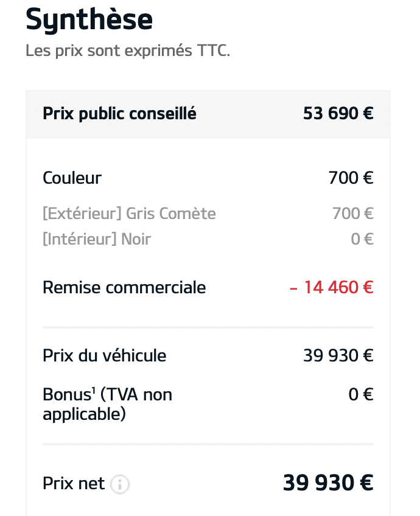Click the 53 690 € list price
Viewport: 420px width, 516px height.
pos(338,114)
